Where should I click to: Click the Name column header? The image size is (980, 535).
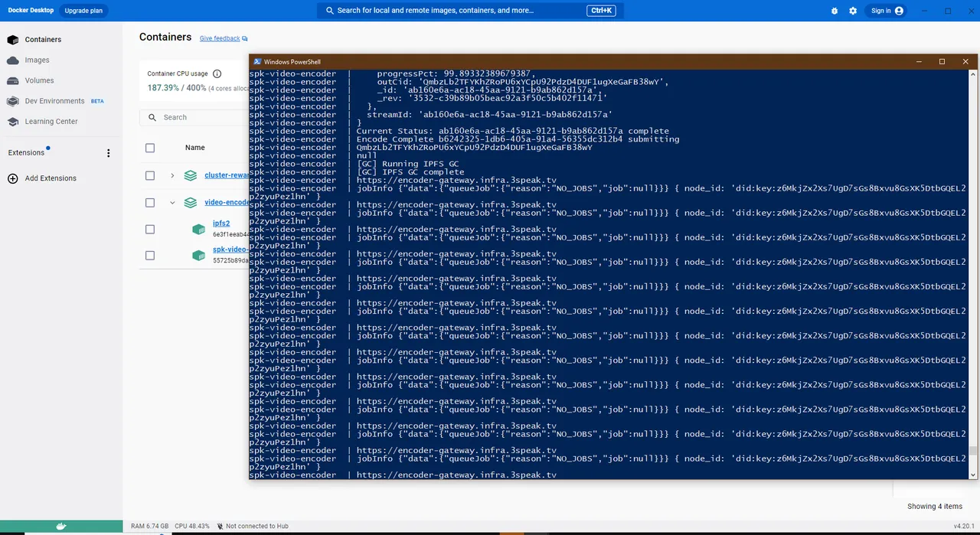pos(195,148)
